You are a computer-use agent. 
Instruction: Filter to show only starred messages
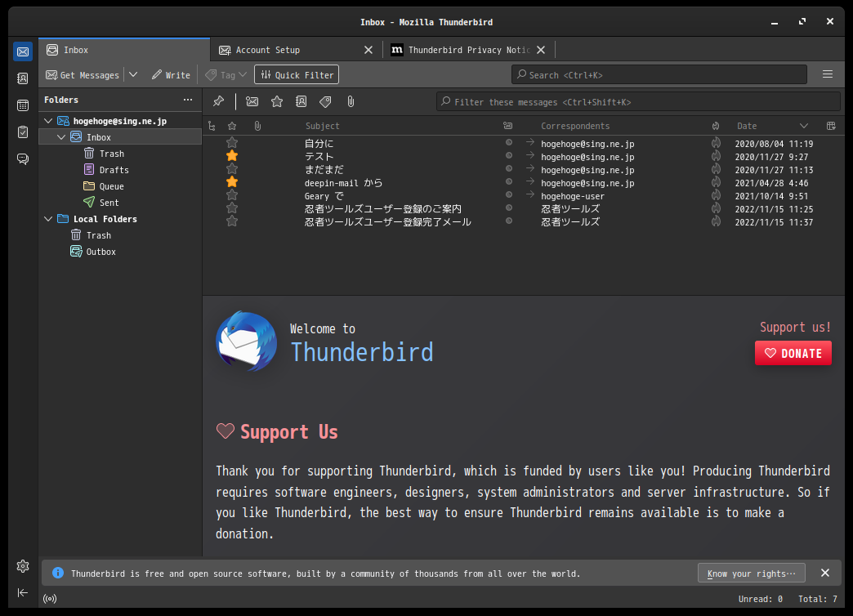tap(277, 101)
